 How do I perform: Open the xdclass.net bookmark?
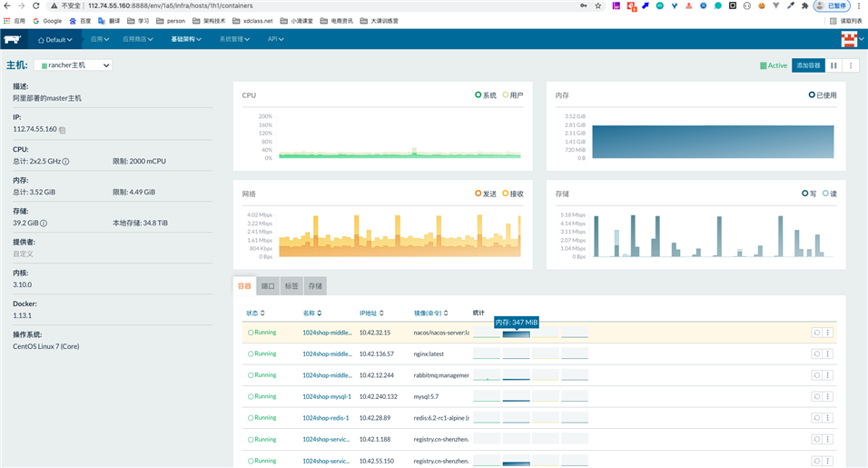pyautogui.click(x=252, y=21)
